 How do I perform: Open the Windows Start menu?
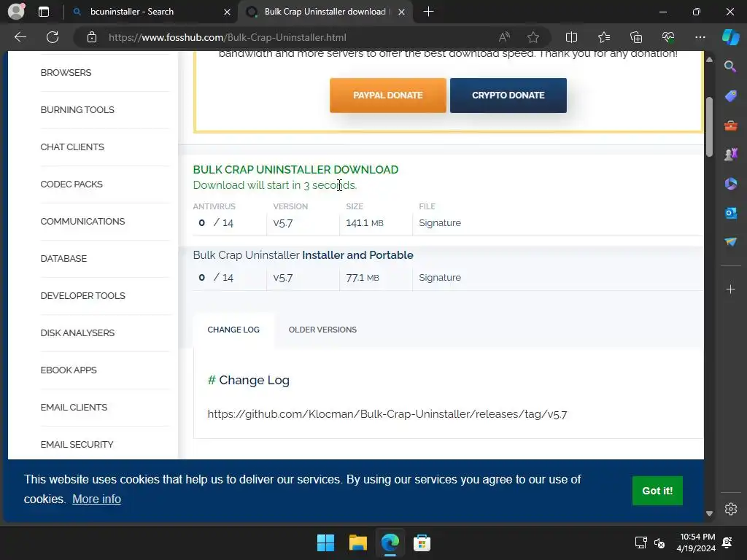click(326, 542)
